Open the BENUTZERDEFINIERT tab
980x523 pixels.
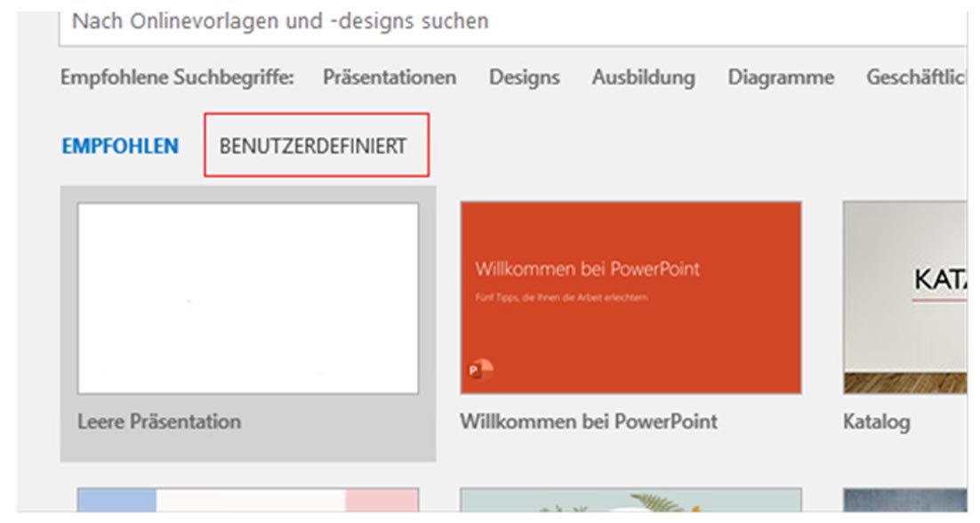pos(312,146)
